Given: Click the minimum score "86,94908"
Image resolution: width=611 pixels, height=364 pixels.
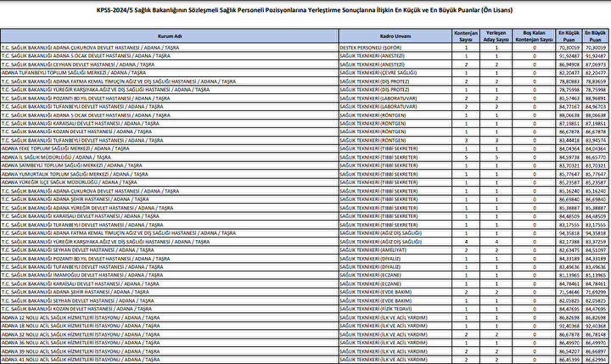Looking at the screenshot, I should pos(569,64).
